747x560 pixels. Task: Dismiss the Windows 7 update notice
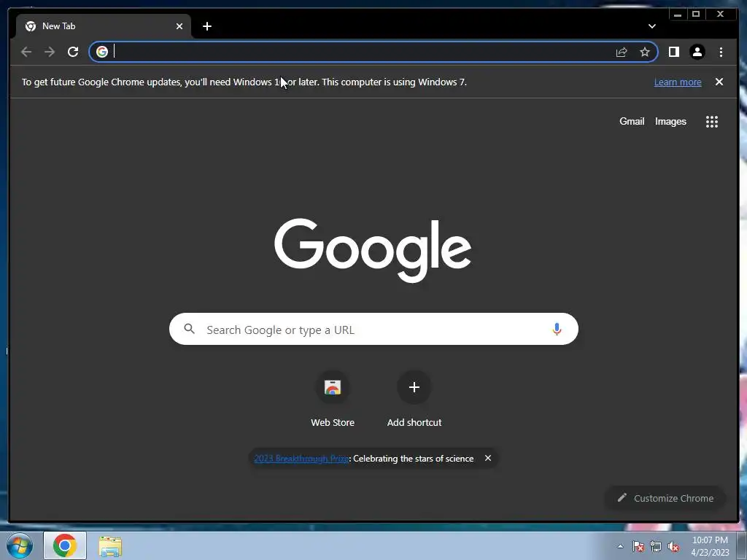[x=719, y=82]
